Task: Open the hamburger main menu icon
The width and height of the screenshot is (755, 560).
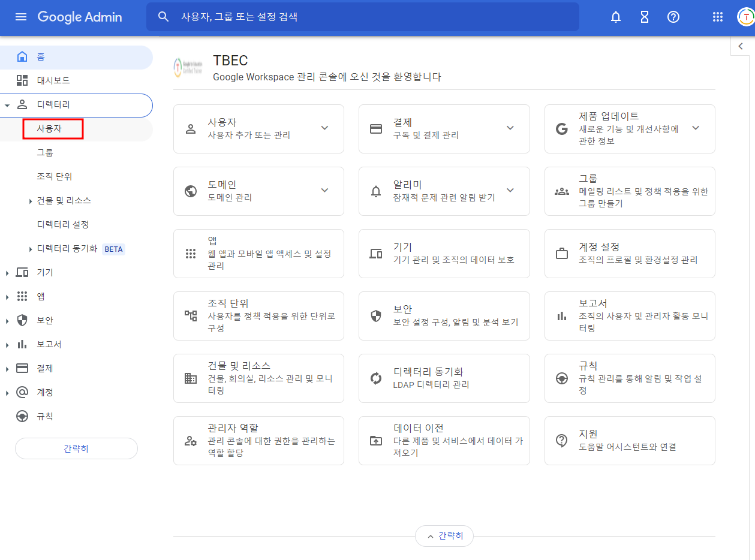Action: pos(21,17)
